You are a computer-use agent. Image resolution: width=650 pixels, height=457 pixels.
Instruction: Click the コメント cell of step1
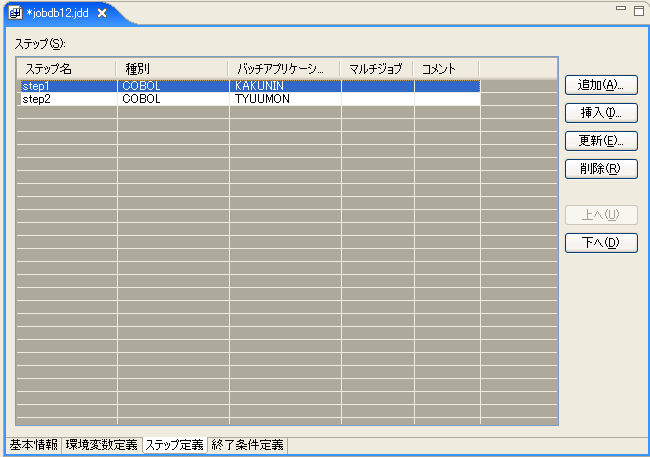(x=448, y=86)
